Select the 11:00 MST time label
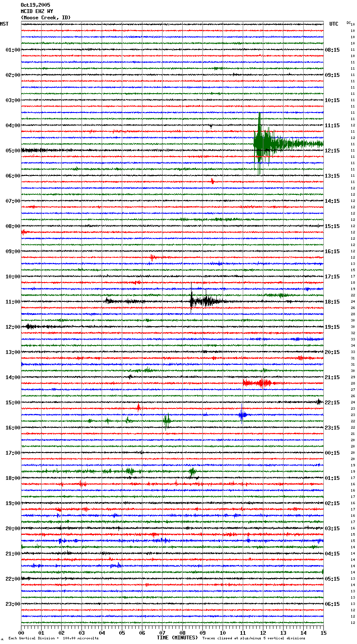 pyautogui.click(x=13, y=302)
